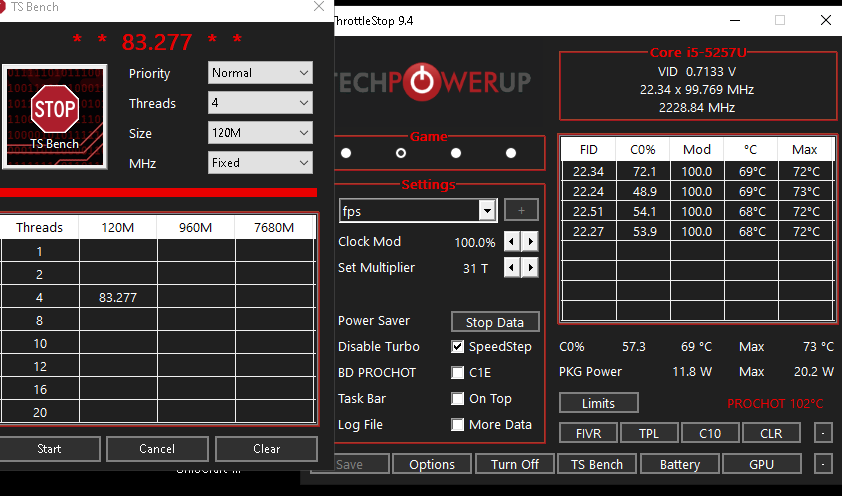Screen dimensions: 842x496
Task: Enable the On Top checkbox
Action: click(x=458, y=398)
